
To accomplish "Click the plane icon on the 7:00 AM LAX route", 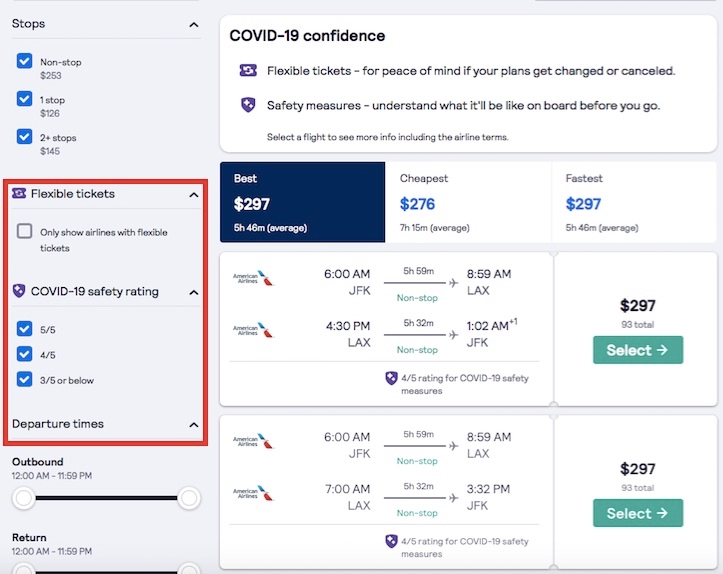I will tap(453, 497).
